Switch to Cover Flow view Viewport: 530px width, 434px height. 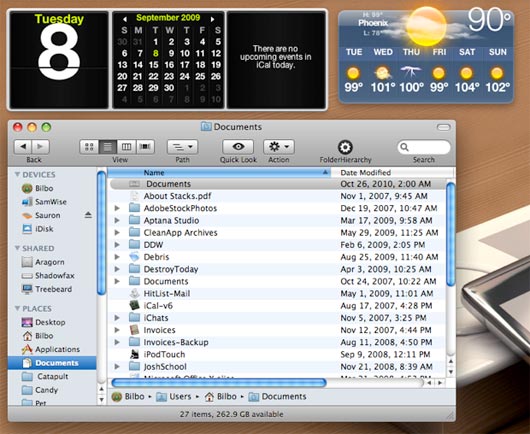(145, 147)
